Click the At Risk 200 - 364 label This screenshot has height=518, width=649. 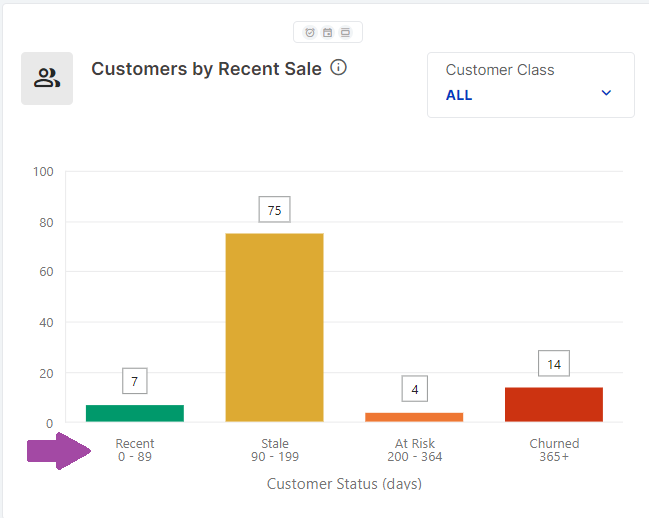pyautogui.click(x=414, y=450)
